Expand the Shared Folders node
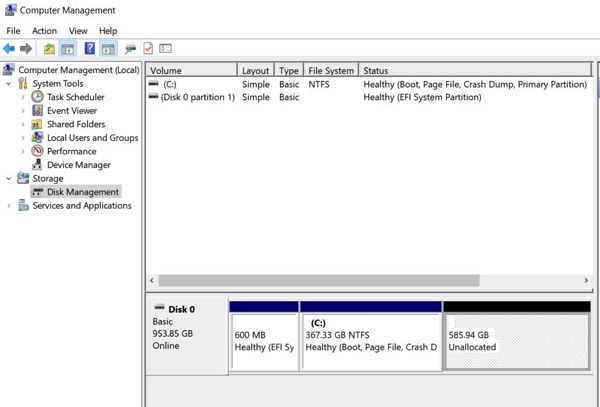 click(23, 125)
